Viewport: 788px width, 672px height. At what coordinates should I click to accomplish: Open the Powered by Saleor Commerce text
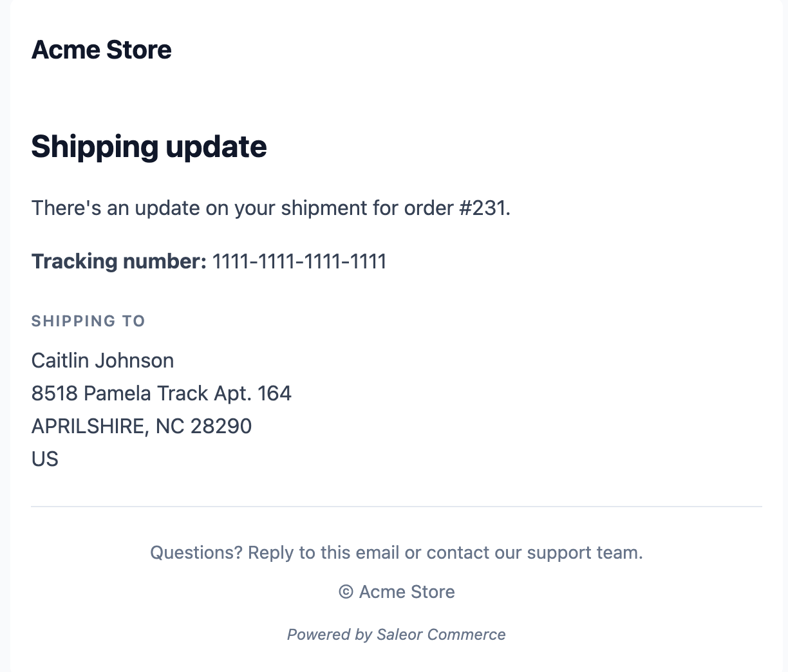pyautogui.click(x=396, y=635)
